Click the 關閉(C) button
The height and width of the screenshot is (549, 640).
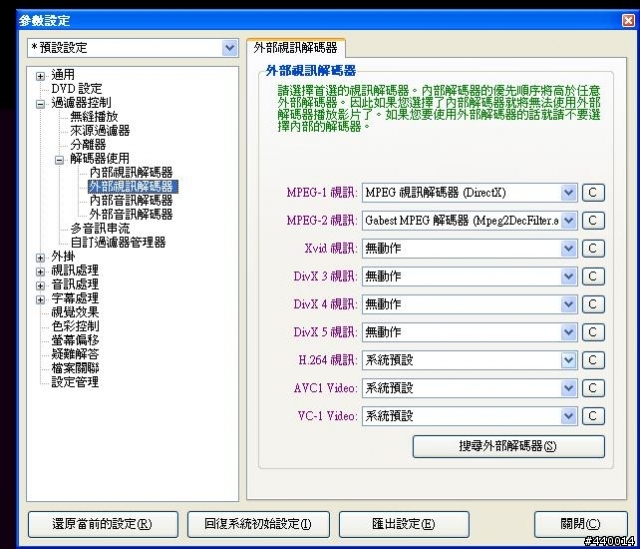[580, 525]
